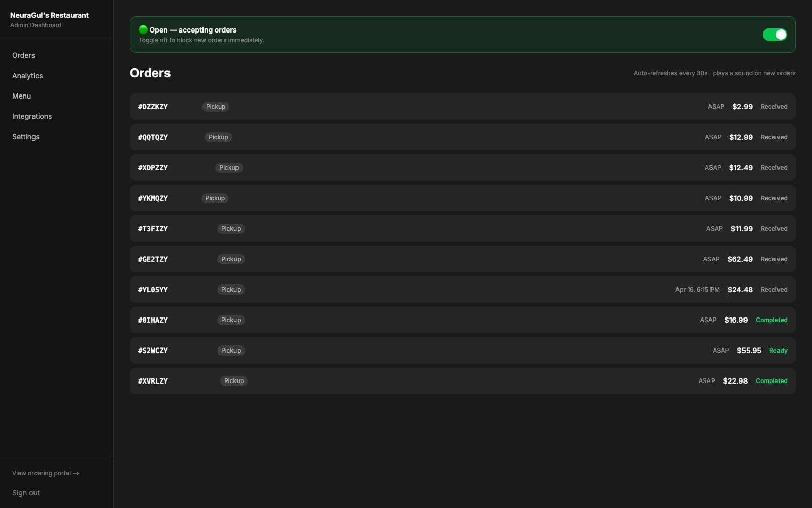
Task: Click the $22.98 order total
Action: [x=735, y=381]
